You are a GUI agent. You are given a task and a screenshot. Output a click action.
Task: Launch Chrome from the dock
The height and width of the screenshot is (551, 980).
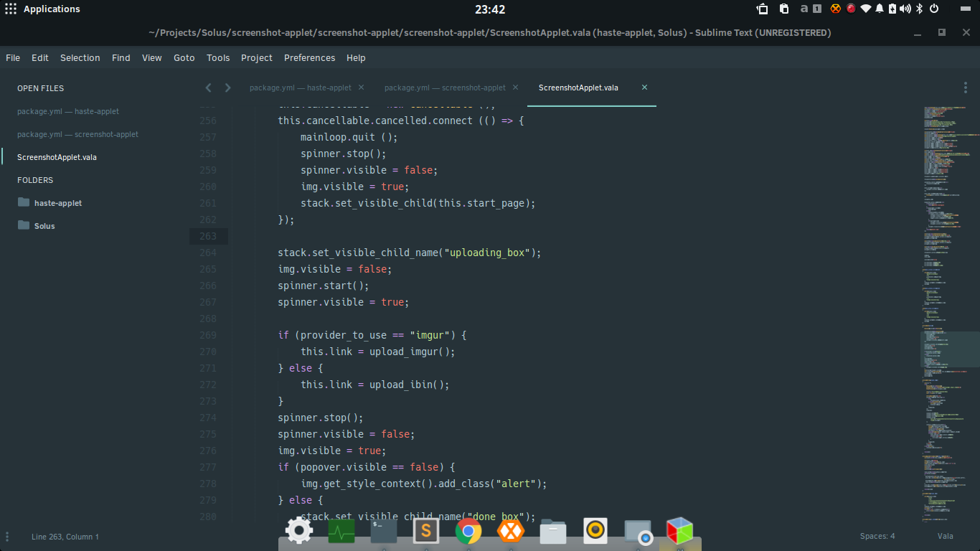[468, 532]
